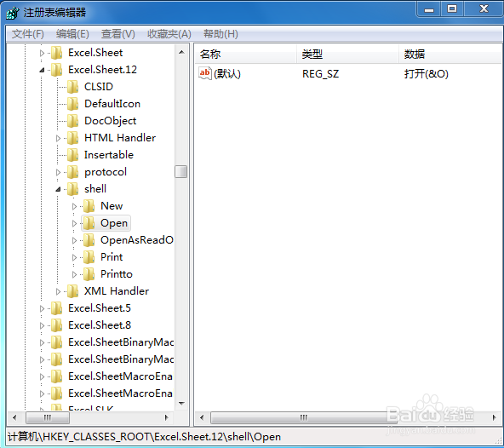Select the Excel.Sheet.5 key label
The height and width of the screenshot is (448, 504).
(100, 308)
